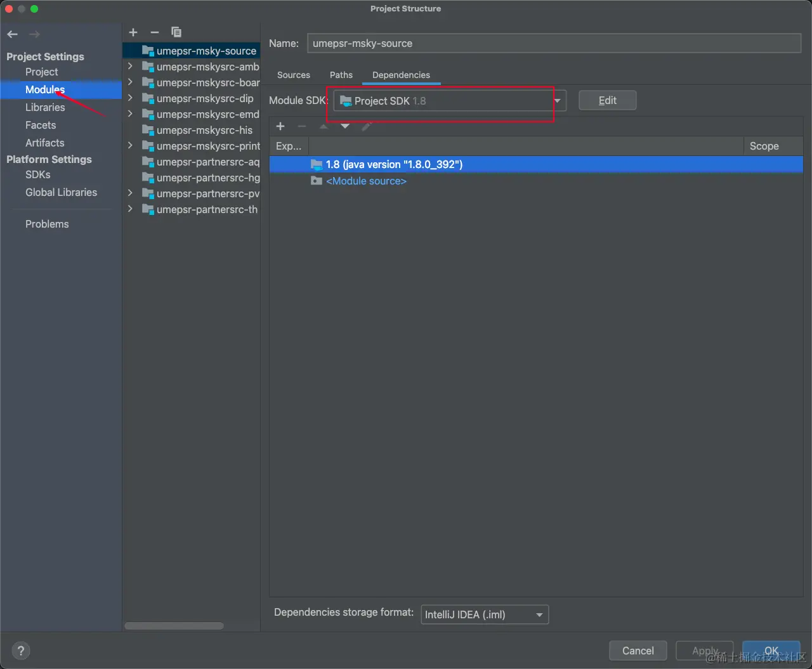Click the OK button
This screenshot has width=812, height=669.
click(x=771, y=651)
